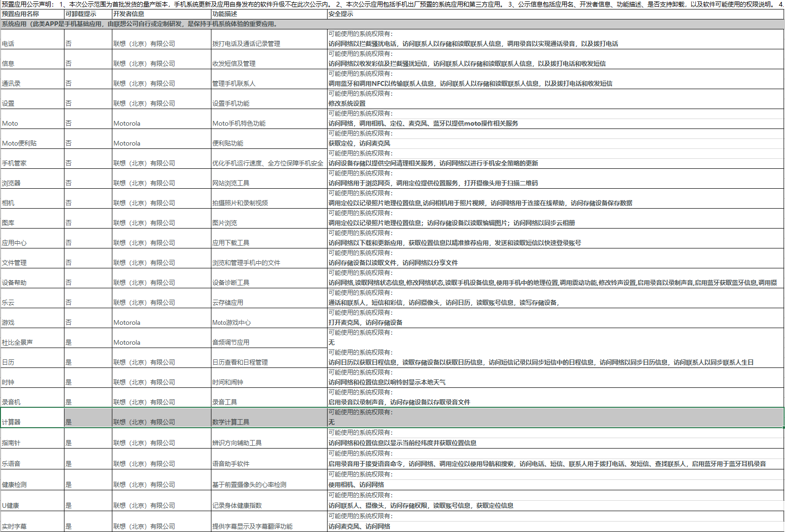
Task: Click the 实时字幕 app name cell
Action: click(x=32, y=522)
